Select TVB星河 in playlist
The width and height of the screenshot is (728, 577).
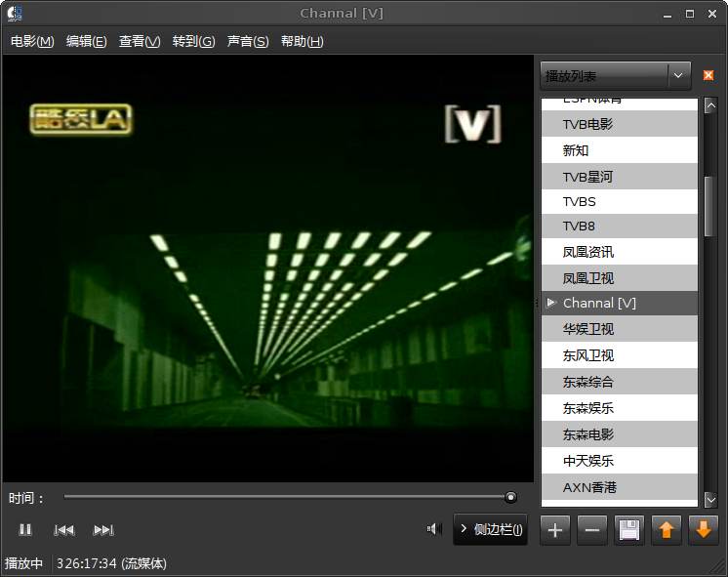(620, 177)
